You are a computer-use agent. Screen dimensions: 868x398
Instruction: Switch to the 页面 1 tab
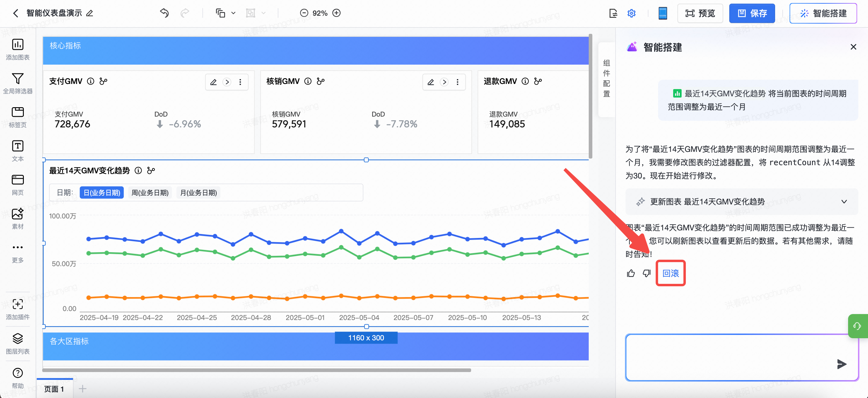coord(54,389)
